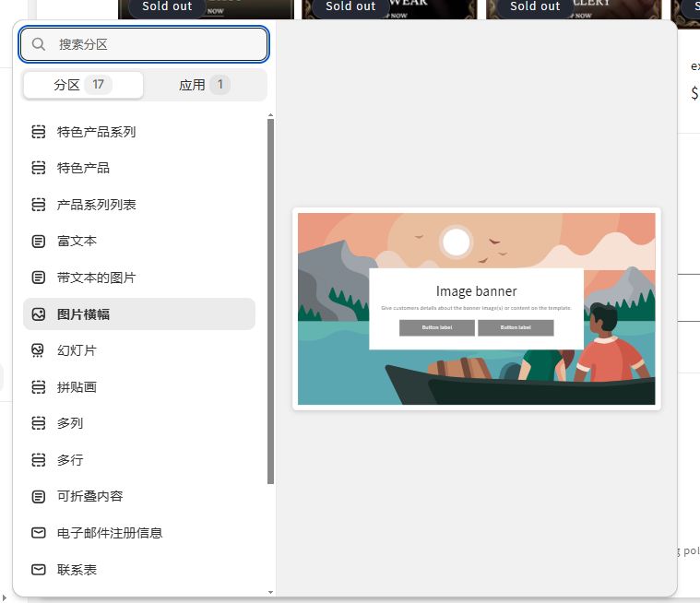
Task: Add the 可折叠内容 section
Action: pyautogui.click(x=139, y=496)
